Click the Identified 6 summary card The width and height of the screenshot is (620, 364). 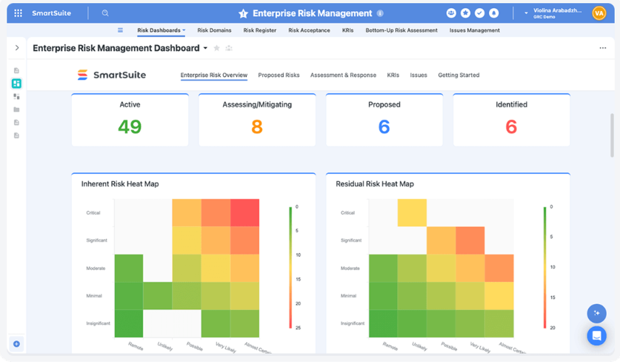click(512, 120)
